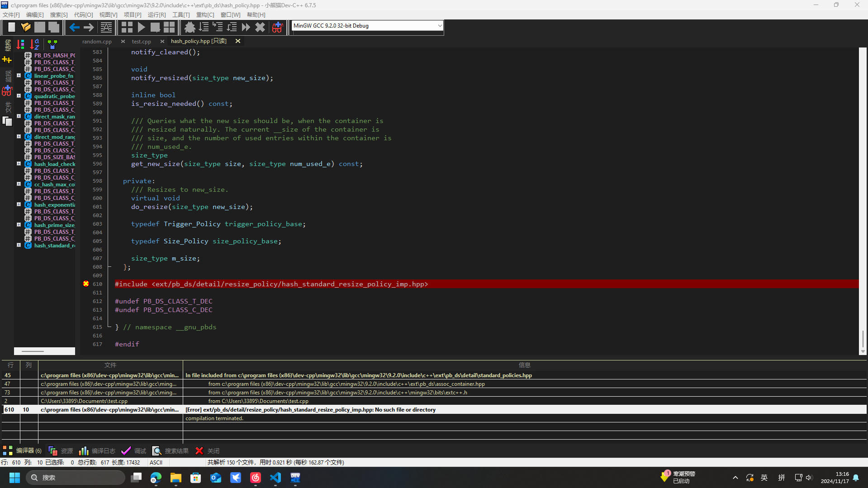Click the 关闭 button in bottom panel
The width and height of the screenshot is (868, 488).
(x=207, y=450)
